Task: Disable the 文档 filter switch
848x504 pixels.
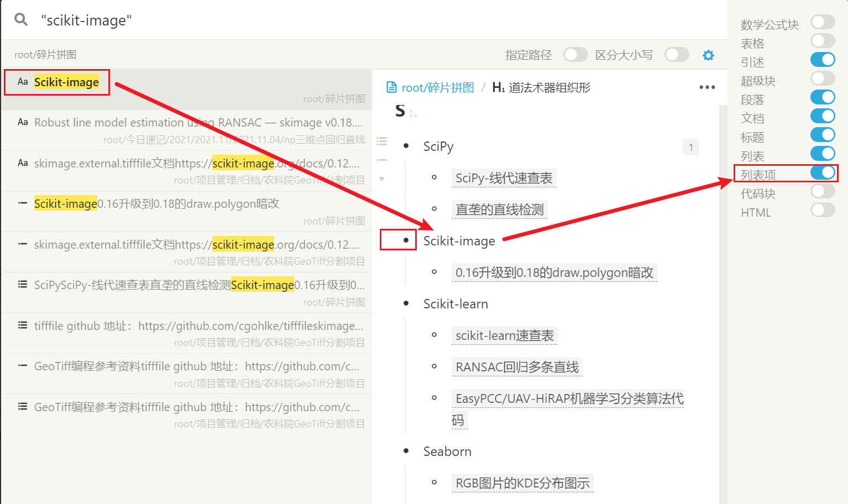Action: [x=823, y=116]
